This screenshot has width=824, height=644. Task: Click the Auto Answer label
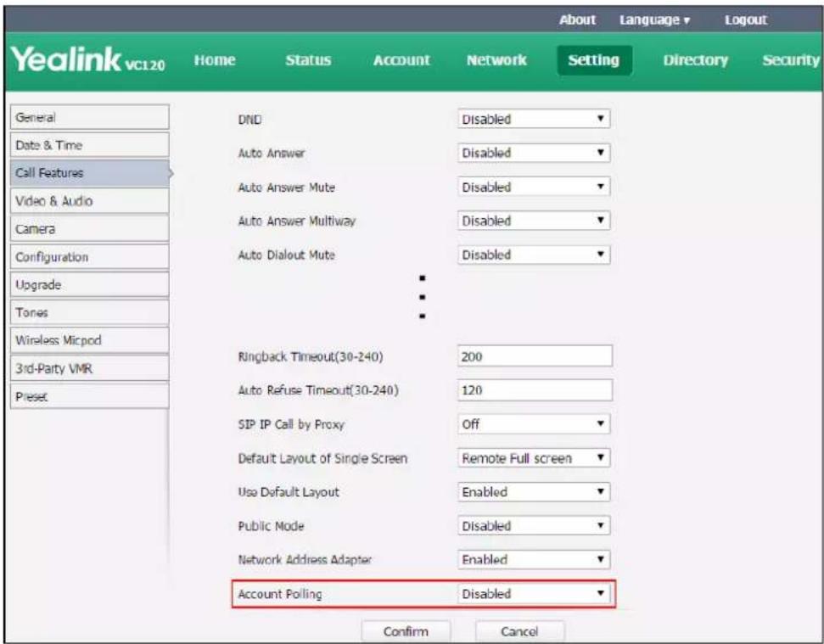click(x=272, y=154)
